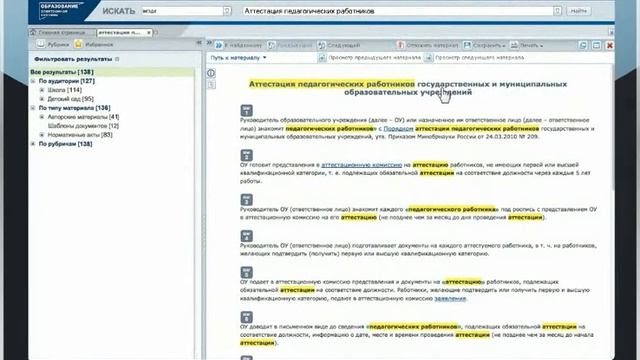Click step 2 icon in document
The width and height of the screenshot is (640, 360).
pos(246,155)
